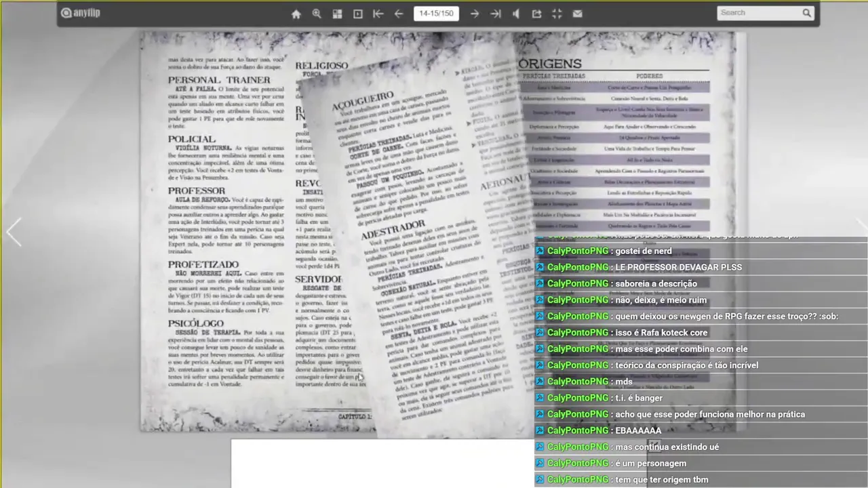Image resolution: width=868 pixels, height=488 pixels.
Task: Click the badge icon beside 'mds'
Action: pyautogui.click(x=540, y=381)
